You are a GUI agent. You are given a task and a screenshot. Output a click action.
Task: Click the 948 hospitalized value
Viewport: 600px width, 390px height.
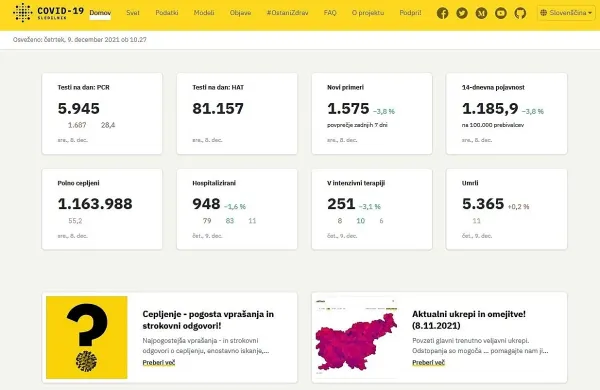pyautogui.click(x=206, y=204)
